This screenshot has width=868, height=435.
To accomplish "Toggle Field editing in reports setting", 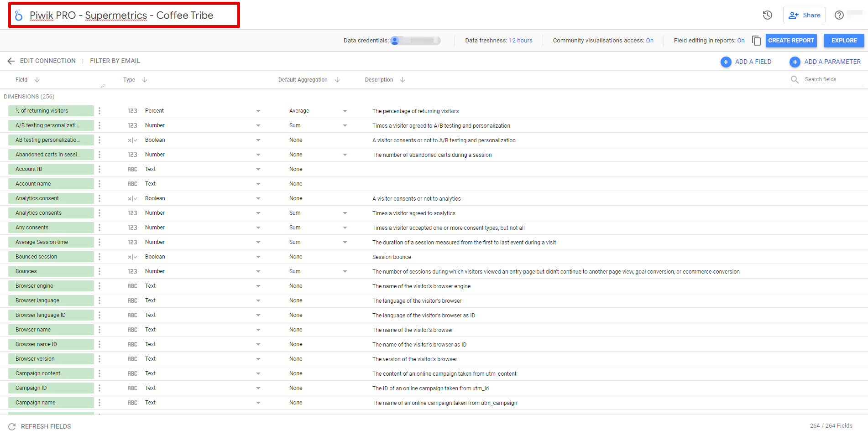I will tap(742, 40).
